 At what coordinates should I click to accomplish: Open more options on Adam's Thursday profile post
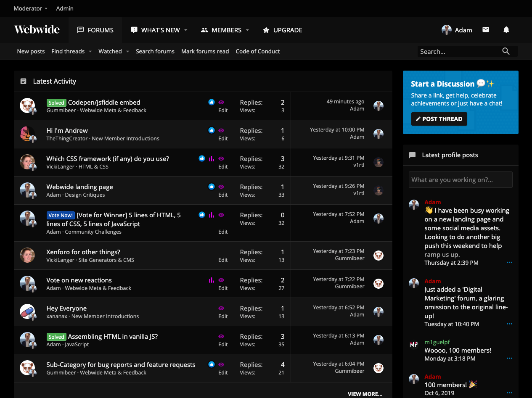(x=509, y=263)
